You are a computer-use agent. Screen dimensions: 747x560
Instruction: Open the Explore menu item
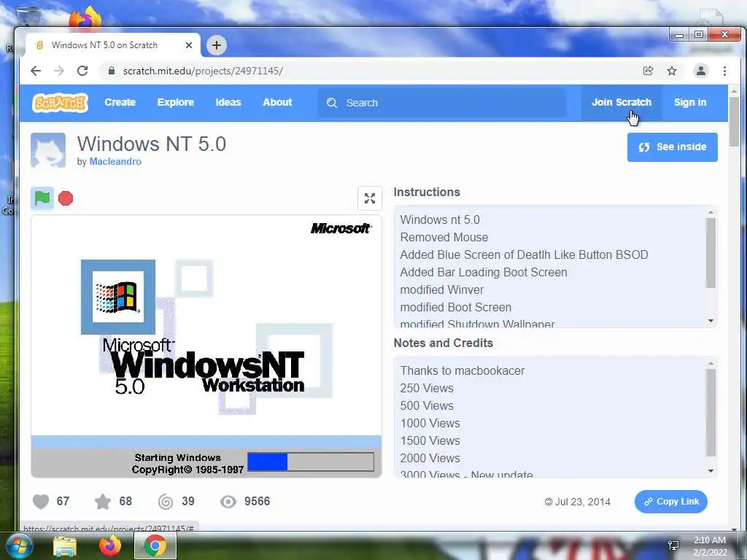click(175, 102)
